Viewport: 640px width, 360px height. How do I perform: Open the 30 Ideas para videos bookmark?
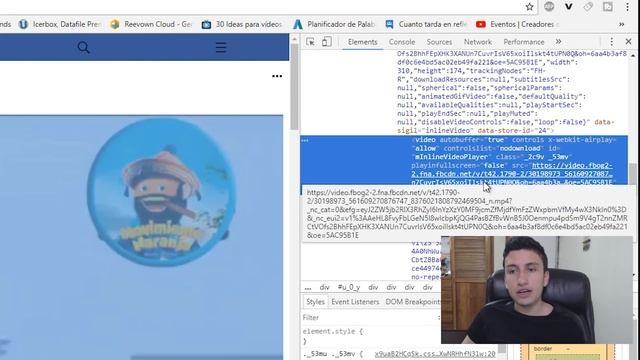[242, 24]
